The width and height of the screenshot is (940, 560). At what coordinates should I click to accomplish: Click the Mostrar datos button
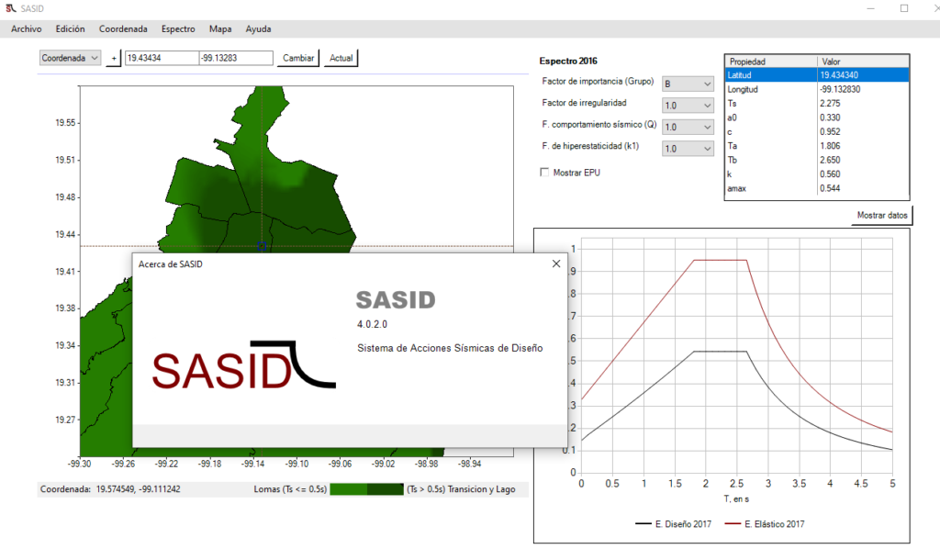tap(880, 215)
